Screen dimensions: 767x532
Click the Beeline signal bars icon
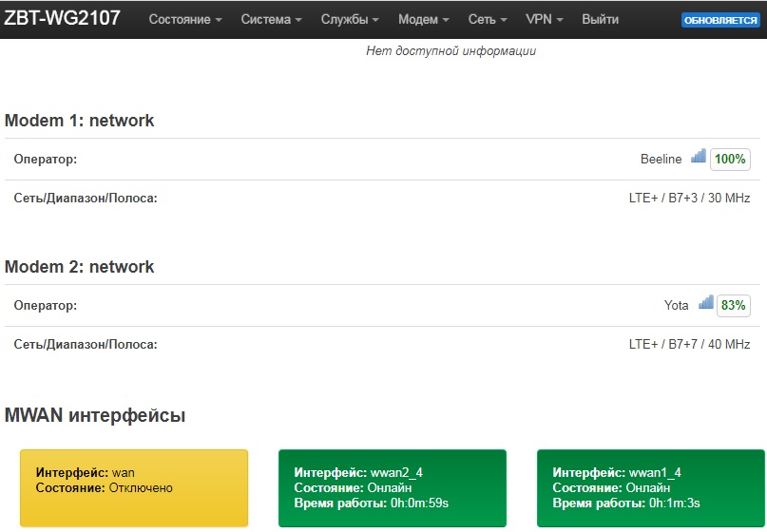click(698, 156)
